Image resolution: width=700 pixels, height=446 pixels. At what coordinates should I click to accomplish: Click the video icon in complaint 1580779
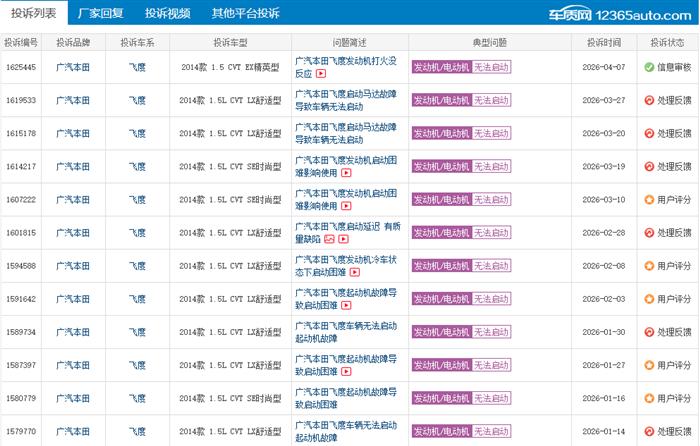[346, 404]
